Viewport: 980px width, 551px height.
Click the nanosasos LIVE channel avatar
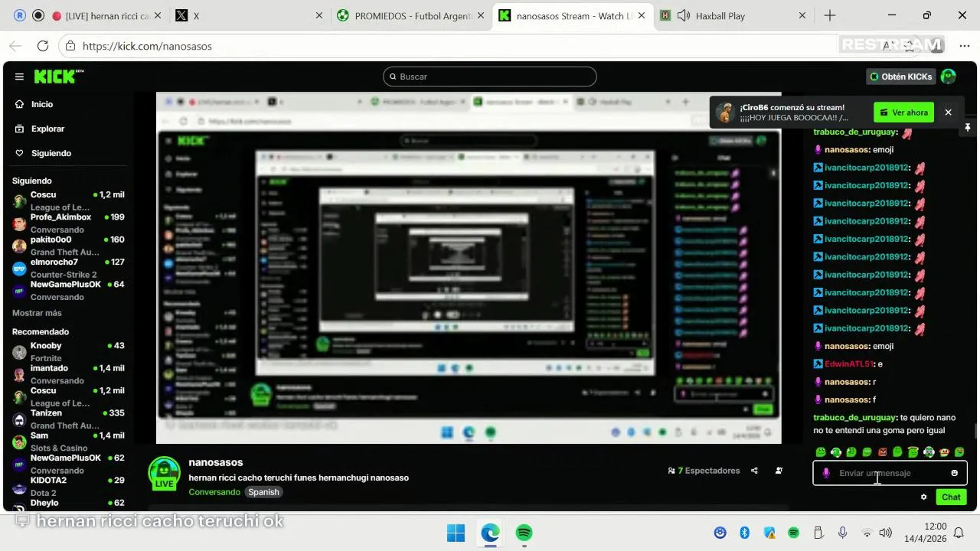pyautogui.click(x=164, y=474)
